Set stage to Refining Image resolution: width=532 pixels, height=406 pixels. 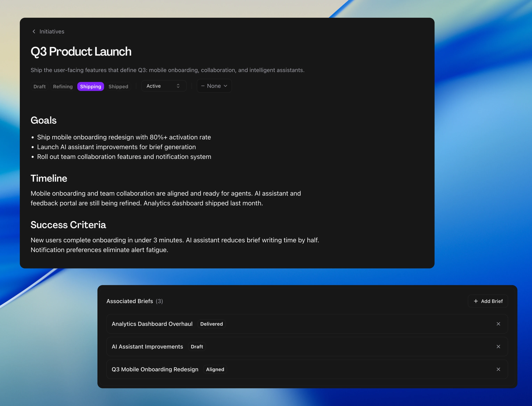pyautogui.click(x=63, y=87)
